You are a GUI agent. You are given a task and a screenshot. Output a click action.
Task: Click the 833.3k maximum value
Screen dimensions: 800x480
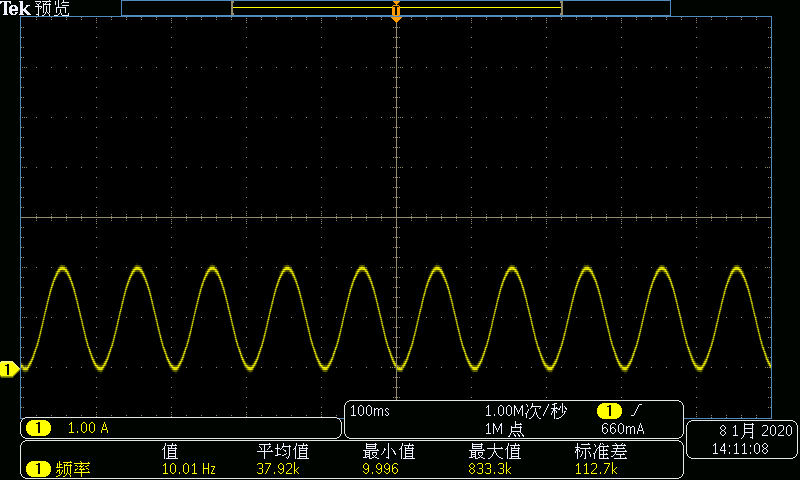point(490,469)
